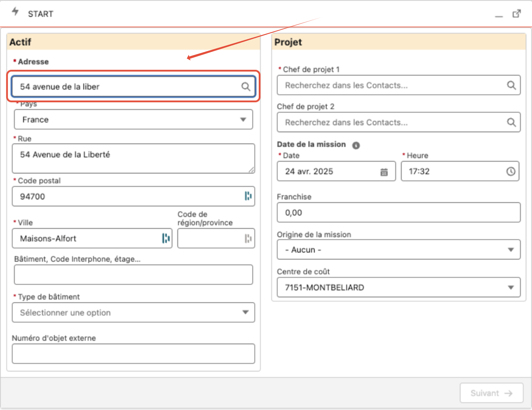Image resolution: width=532 pixels, height=410 pixels.
Task: Click the START title text
Action: click(41, 14)
